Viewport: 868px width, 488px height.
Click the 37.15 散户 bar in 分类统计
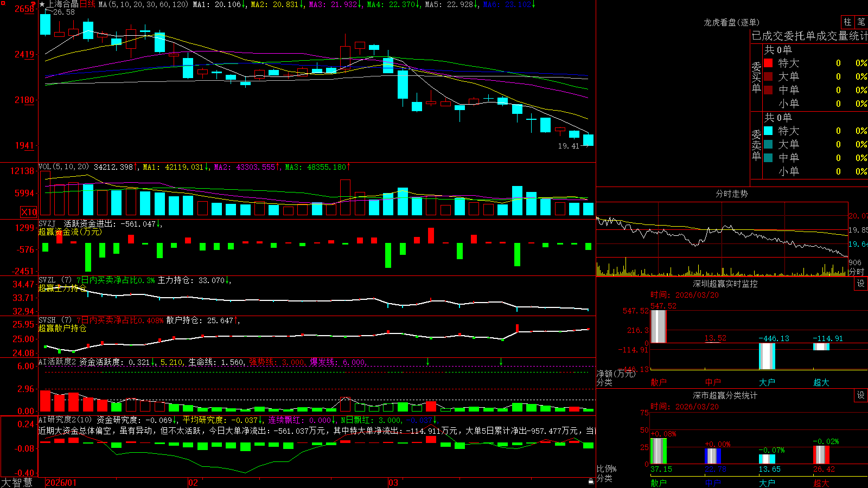[x=658, y=451]
